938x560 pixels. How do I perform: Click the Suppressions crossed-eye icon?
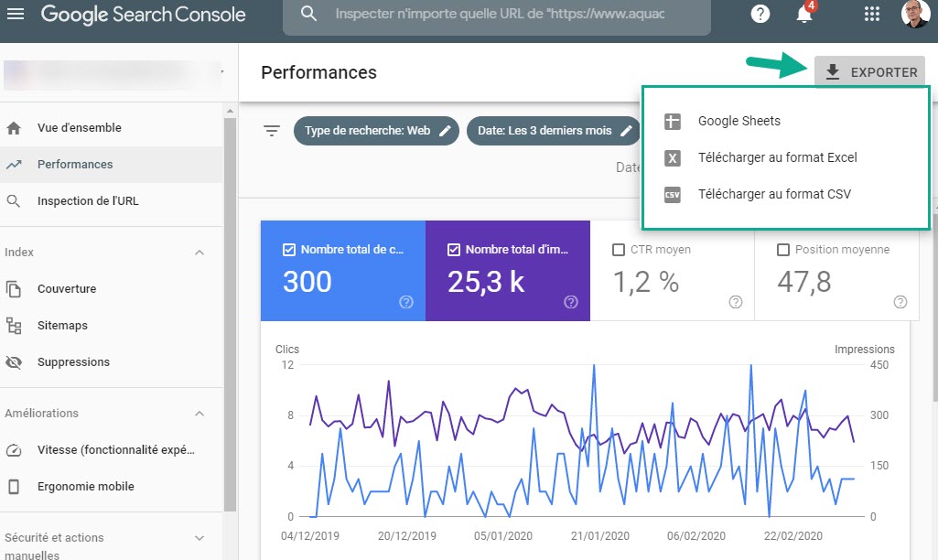coord(14,362)
